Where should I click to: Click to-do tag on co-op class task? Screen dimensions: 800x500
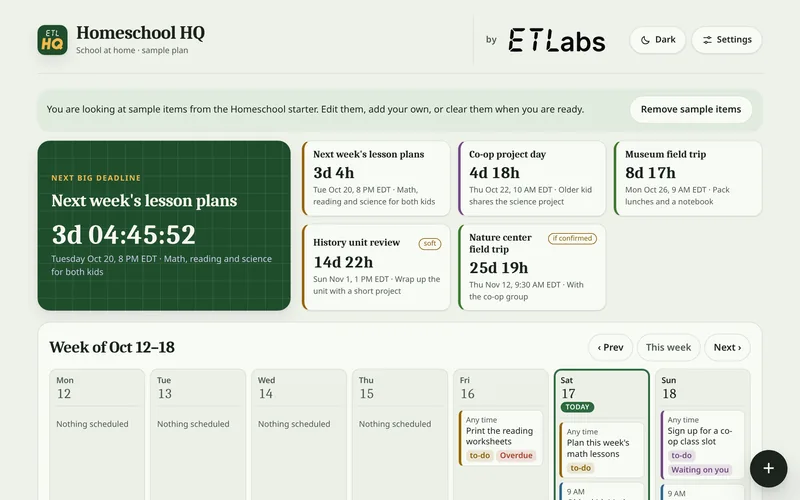682,456
